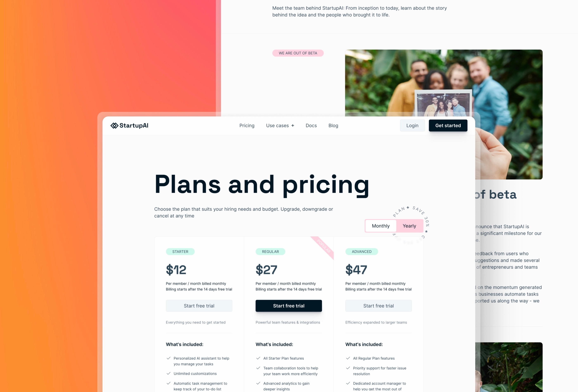The image size is (578, 392).
Task: Open the Blog navigation link
Action: point(333,126)
